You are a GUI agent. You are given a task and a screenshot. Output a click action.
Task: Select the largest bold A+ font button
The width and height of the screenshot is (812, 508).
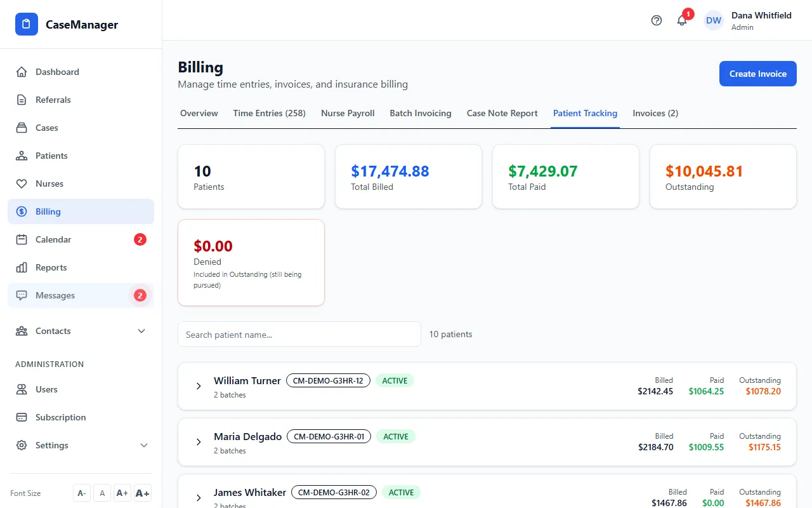pos(143,493)
